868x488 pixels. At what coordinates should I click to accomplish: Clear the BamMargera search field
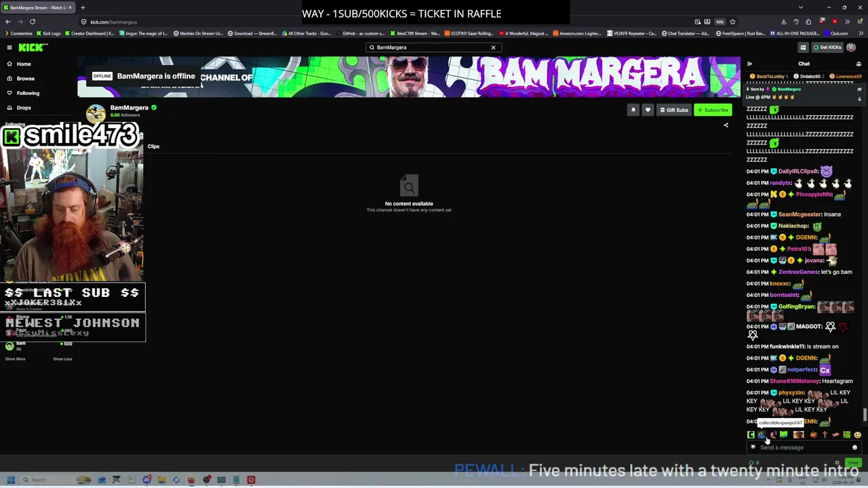pyautogui.click(x=493, y=47)
